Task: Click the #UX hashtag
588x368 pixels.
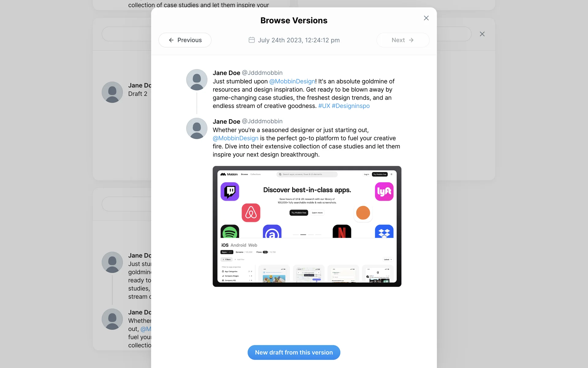Action: point(324,106)
